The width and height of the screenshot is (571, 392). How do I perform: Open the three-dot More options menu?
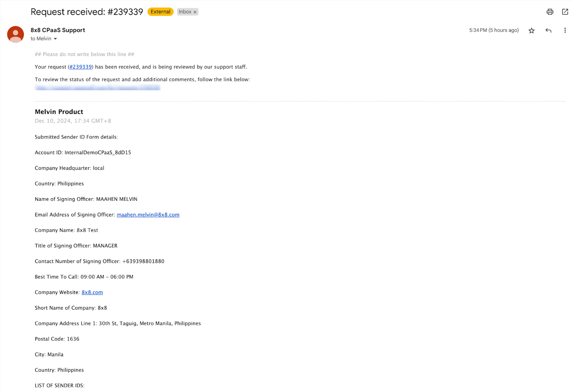pyautogui.click(x=565, y=31)
